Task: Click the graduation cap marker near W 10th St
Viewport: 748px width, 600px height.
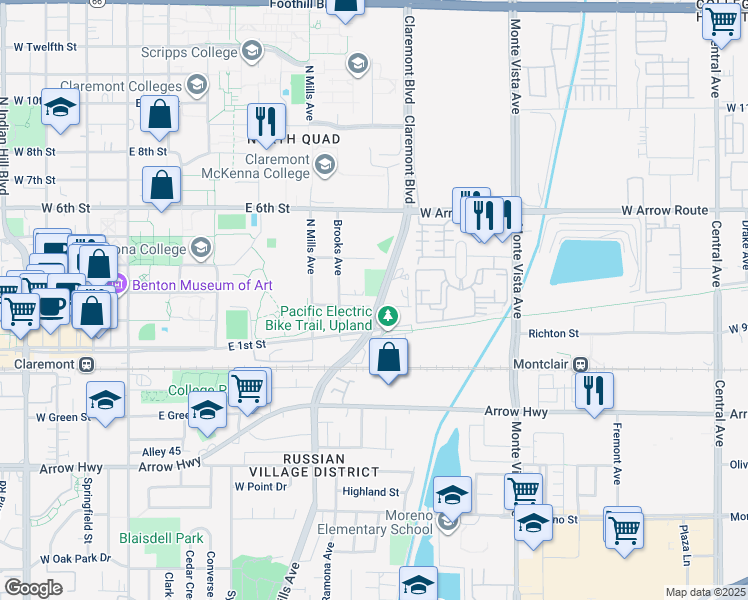Action: (x=60, y=110)
